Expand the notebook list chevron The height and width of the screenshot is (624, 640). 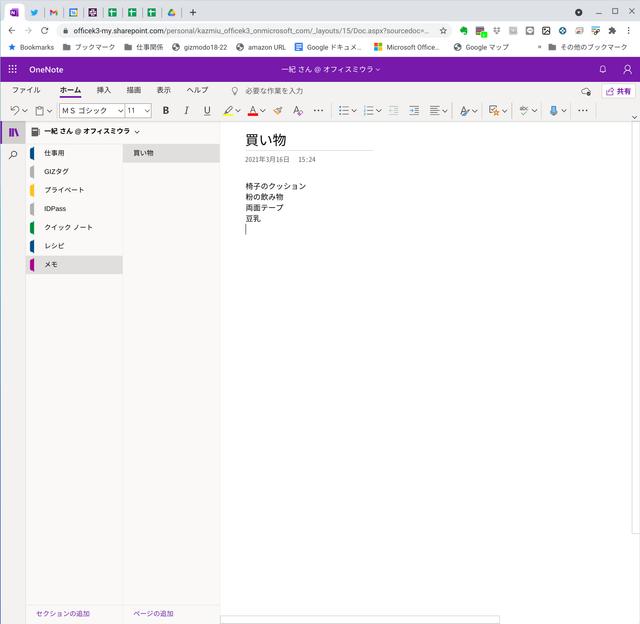pos(137,132)
